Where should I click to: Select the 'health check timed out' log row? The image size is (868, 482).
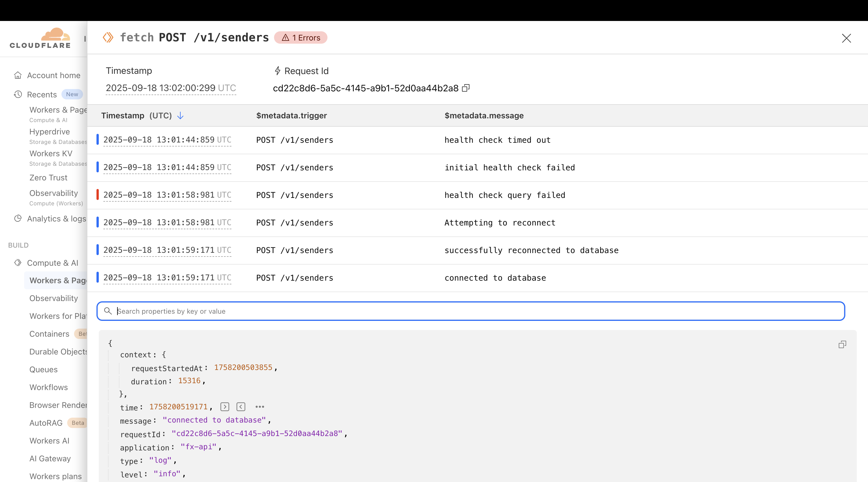click(x=497, y=140)
